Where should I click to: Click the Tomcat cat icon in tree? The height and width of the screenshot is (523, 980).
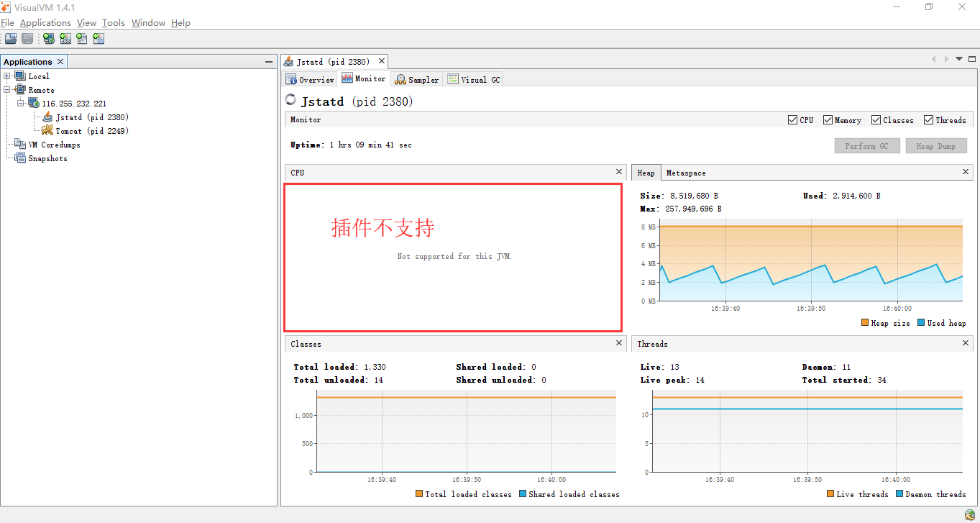pyautogui.click(x=47, y=130)
